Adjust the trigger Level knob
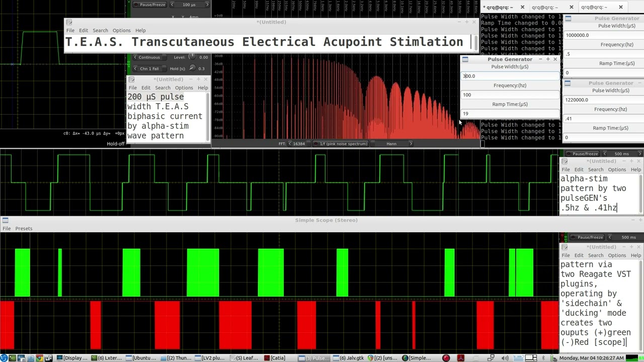 point(192,57)
